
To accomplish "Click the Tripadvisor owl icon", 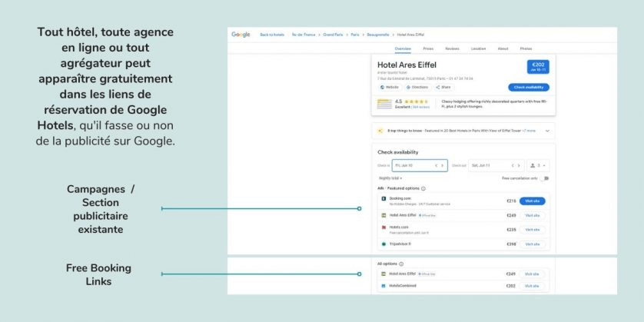I will [383, 244].
